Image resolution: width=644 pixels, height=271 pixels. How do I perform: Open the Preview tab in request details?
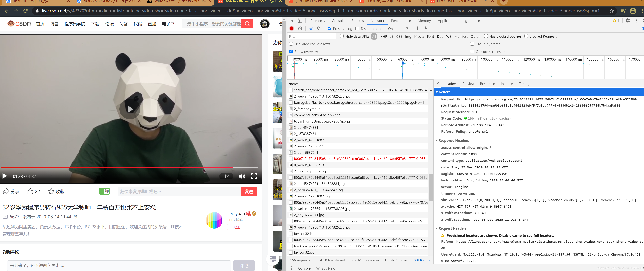click(468, 84)
